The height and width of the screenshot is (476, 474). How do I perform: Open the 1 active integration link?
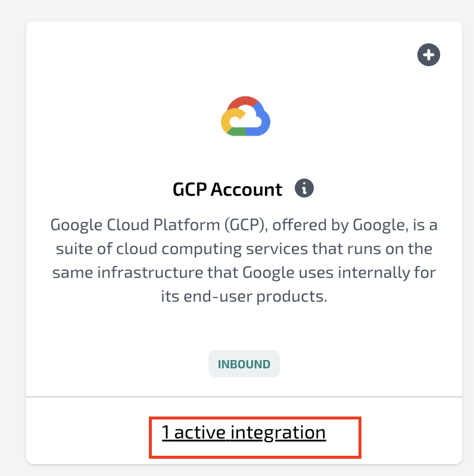pos(244,433)
